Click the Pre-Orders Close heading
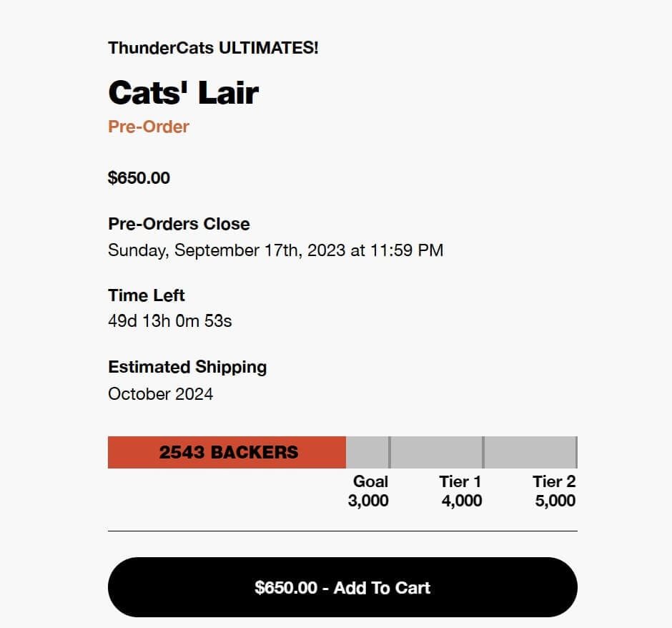The width and height of the screenshot is (672, 628). [x=178, y=224]
